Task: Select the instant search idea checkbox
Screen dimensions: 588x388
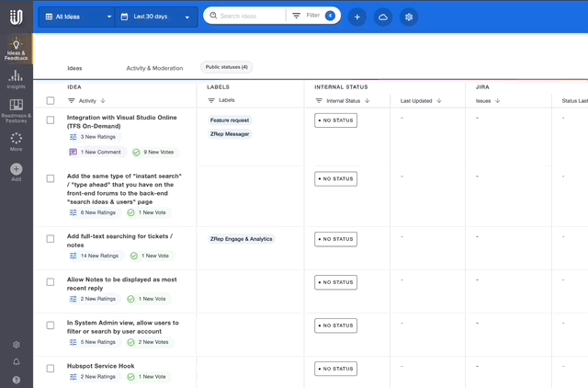Action: click(51, 178)
